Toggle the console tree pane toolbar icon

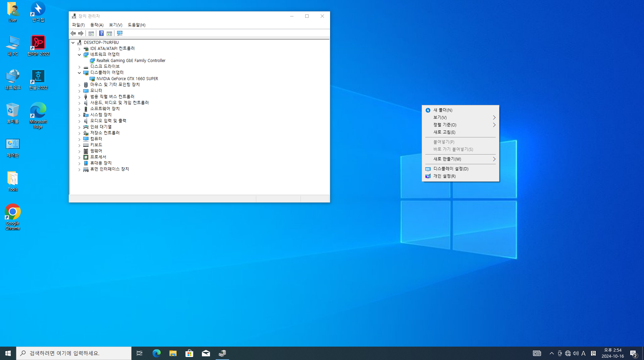point(91,33)
